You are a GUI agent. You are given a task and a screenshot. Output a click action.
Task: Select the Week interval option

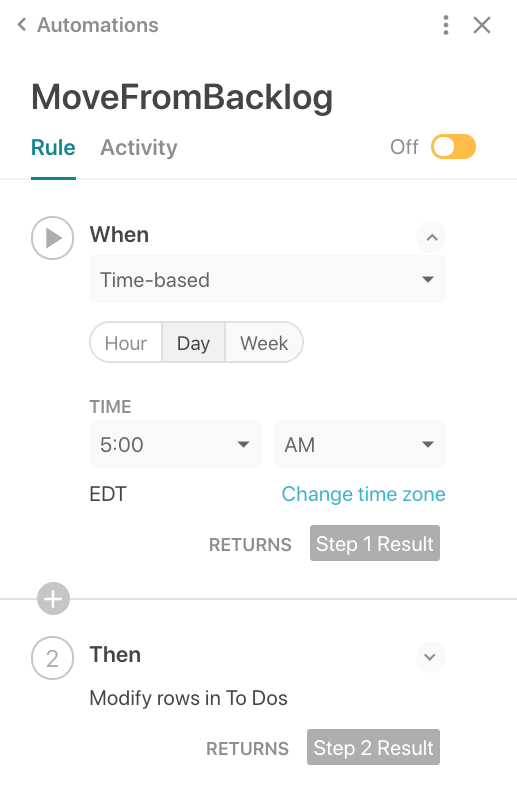click(x=264, y=342)
